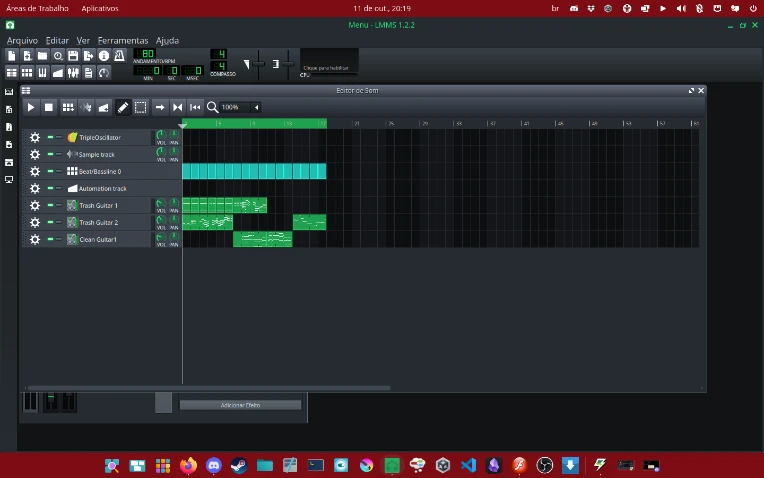The image size is (764, 478).
Task: Select the edit/selection mode tool
Action: pyautogui.click(x=141, y=107)
